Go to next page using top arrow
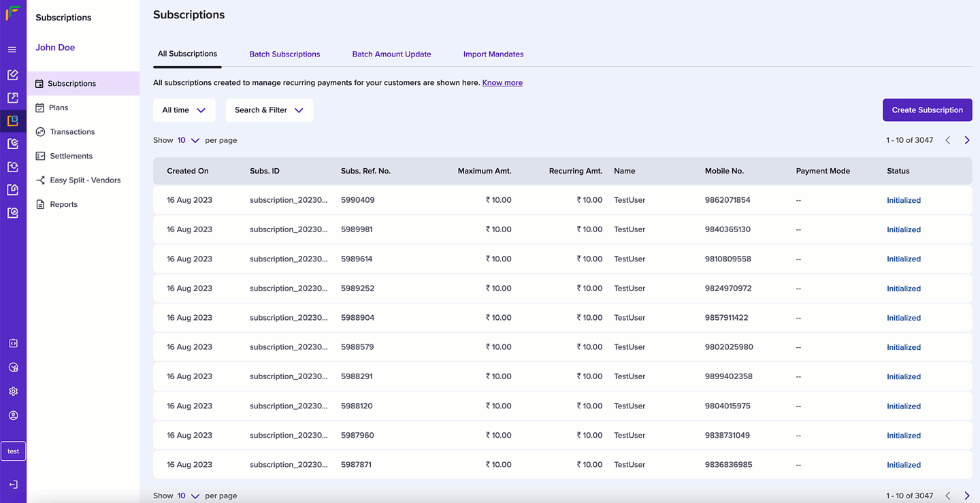 pyautogui.click(x=966, y=140)
